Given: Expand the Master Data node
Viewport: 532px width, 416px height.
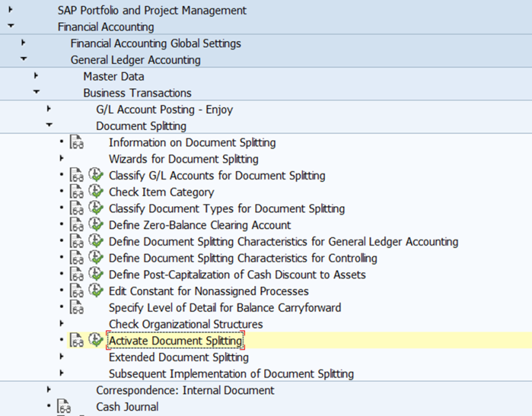Looking at the screenshot, I should point(36,76).
